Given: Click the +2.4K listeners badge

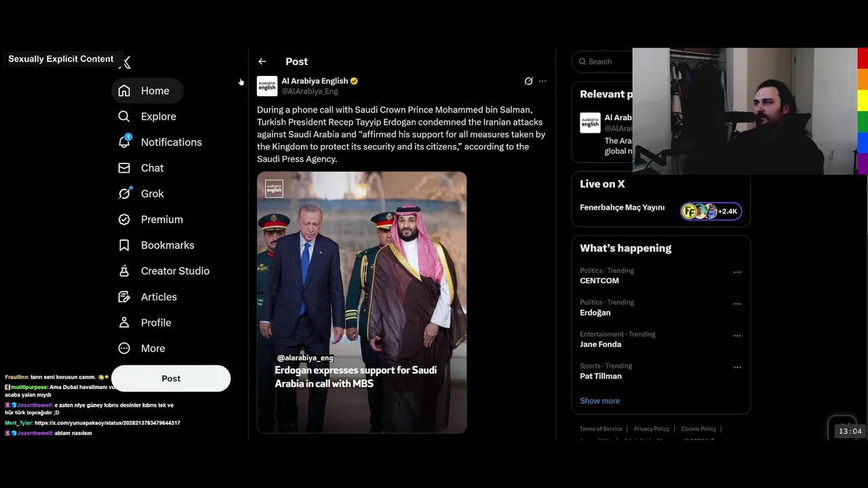Looking at the screenshot, I should point(711,211).
